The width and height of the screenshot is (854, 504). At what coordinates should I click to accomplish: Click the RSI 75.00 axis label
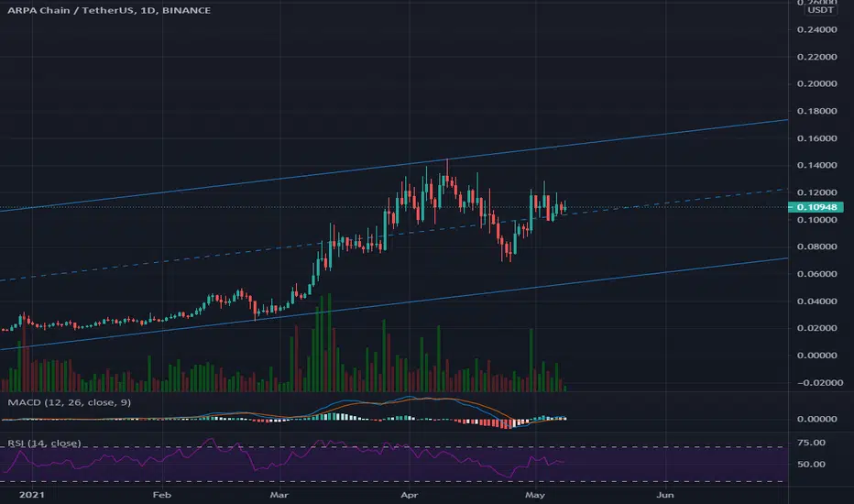tap(811, 443)
